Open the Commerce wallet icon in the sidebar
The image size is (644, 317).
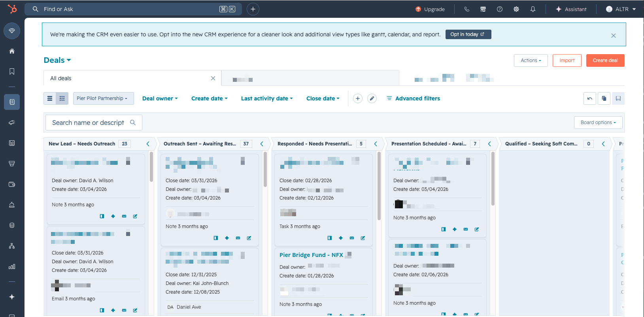(12, 184)
